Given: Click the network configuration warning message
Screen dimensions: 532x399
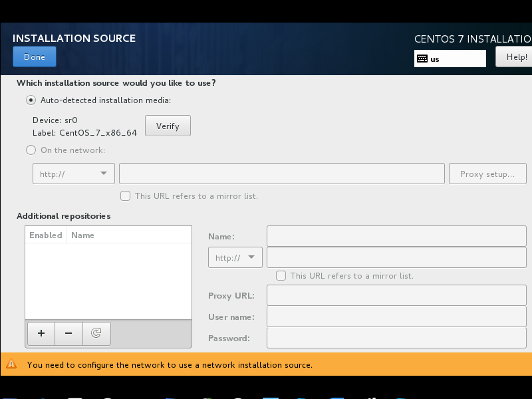Looking at the screenshot, I should tap(170, 364).
